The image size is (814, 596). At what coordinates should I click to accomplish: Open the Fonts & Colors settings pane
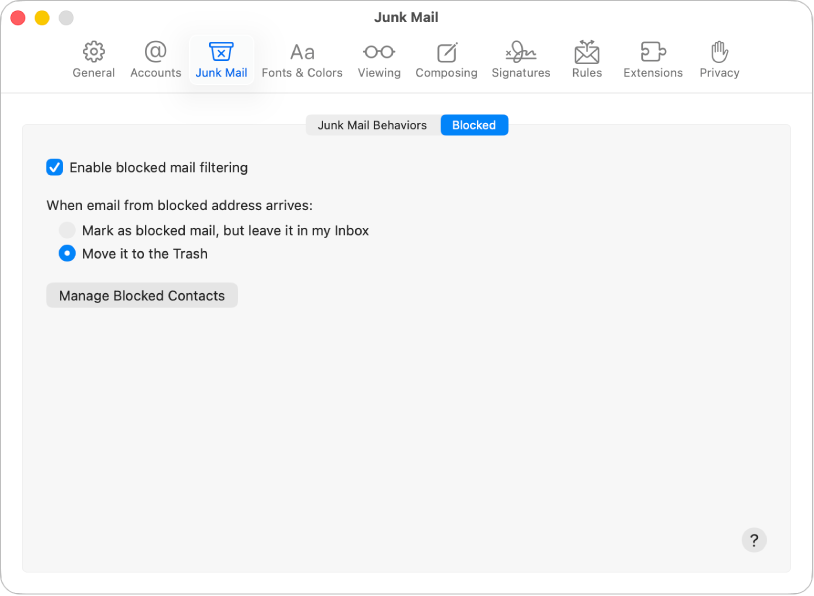point(302,57)
